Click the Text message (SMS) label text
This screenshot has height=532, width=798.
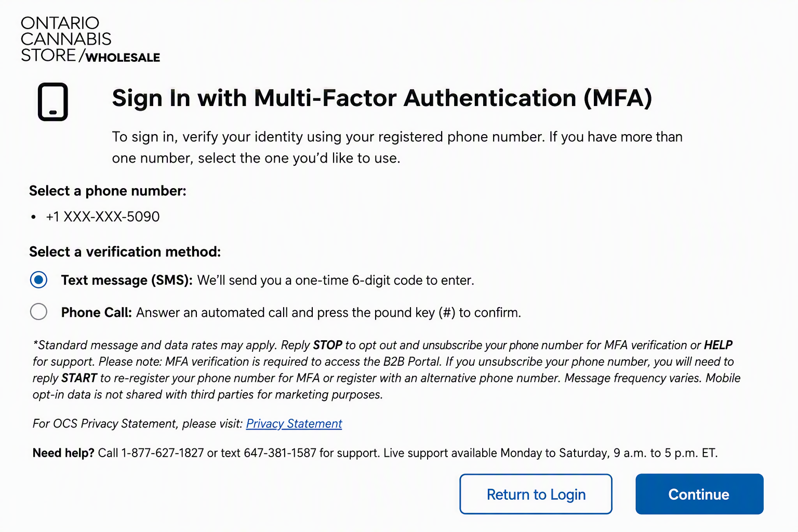(x=127, y=281)
